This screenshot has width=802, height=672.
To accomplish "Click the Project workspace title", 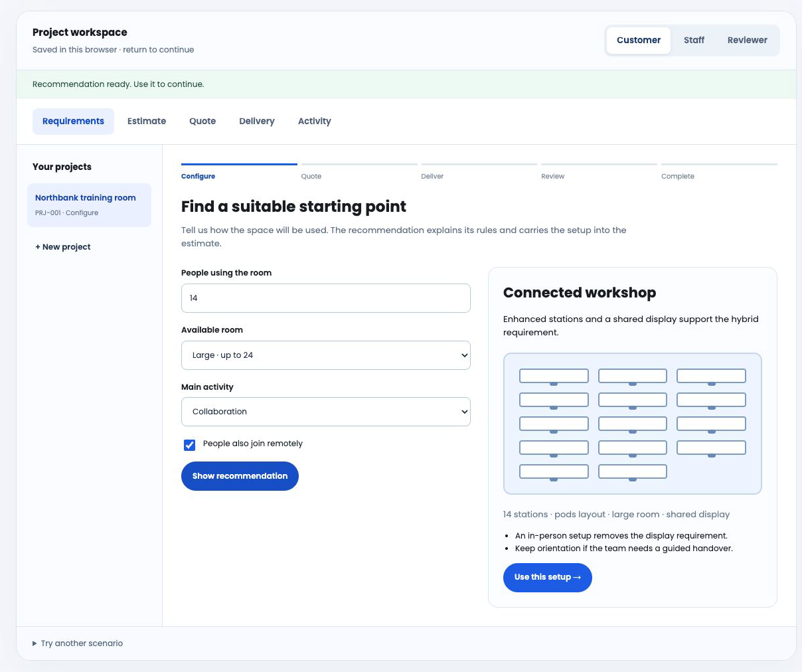I will 80,33.
